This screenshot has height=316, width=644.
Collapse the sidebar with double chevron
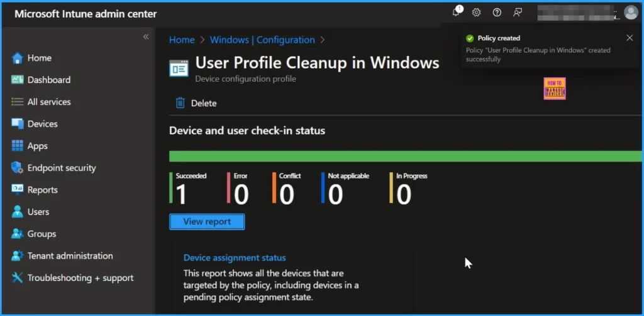[x=146, y=37]
